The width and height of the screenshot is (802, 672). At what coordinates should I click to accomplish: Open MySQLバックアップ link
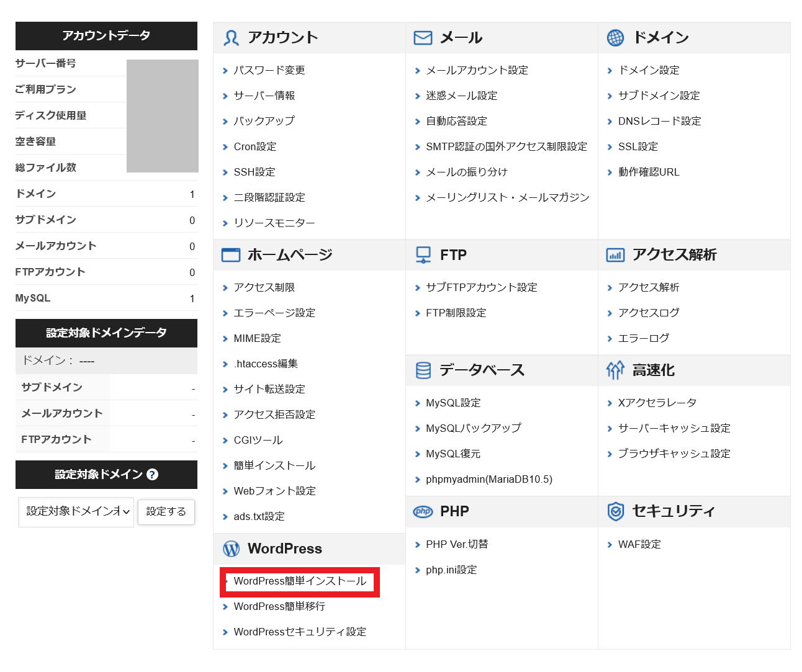pos(474,428)
